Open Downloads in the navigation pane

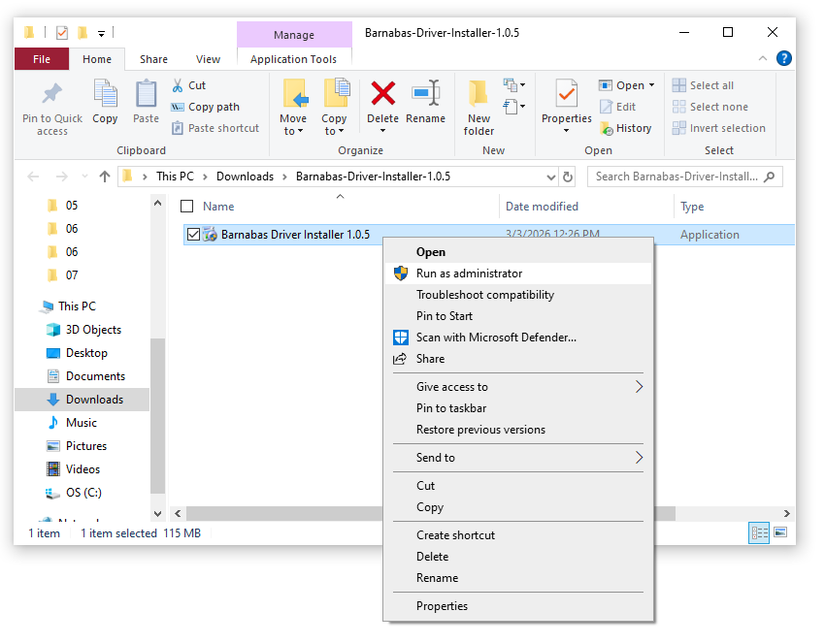94,400
